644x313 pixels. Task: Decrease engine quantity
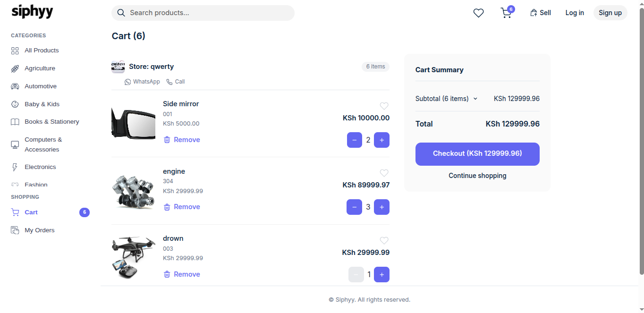point(355,207)
